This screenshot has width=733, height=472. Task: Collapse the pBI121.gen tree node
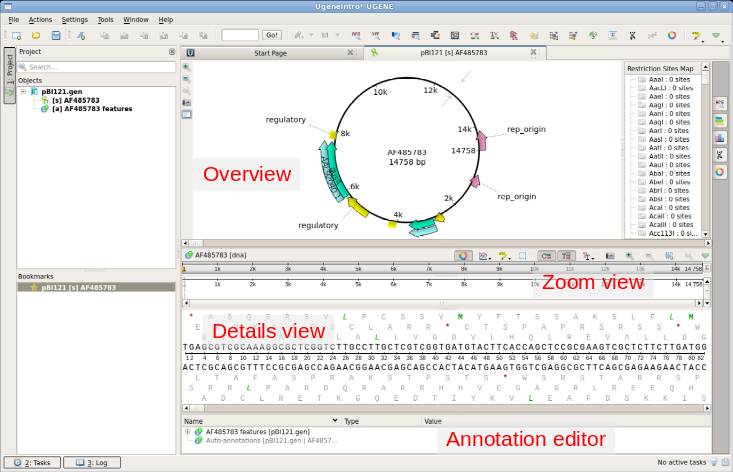pyautogui.click(x=23, y=92)
